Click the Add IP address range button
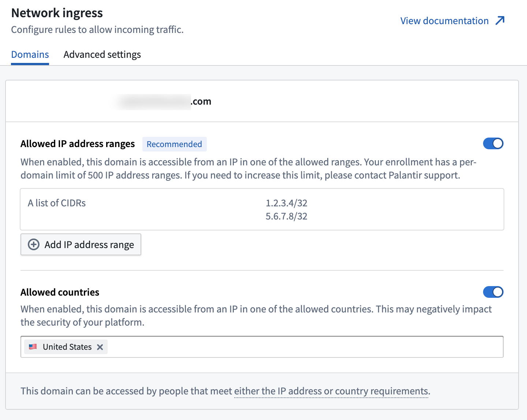527x420 pixels. [x=81, y=244]
